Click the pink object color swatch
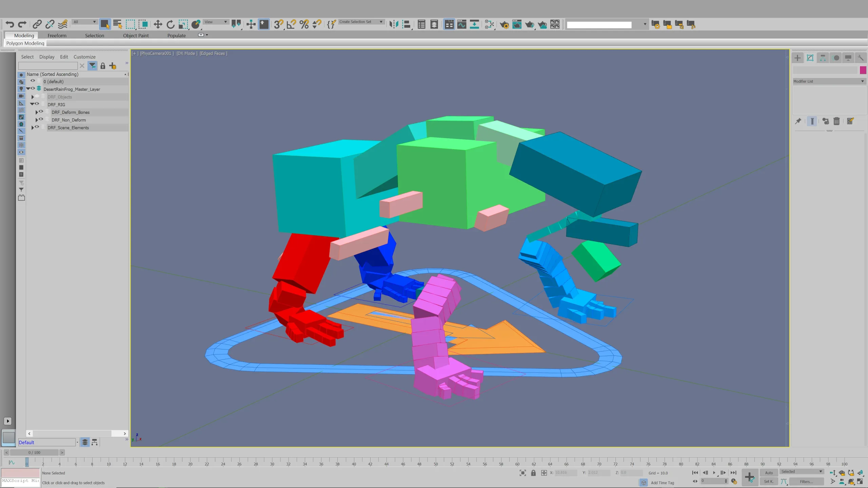The width and height of the screenshot is (868, 488). point(863,70)
